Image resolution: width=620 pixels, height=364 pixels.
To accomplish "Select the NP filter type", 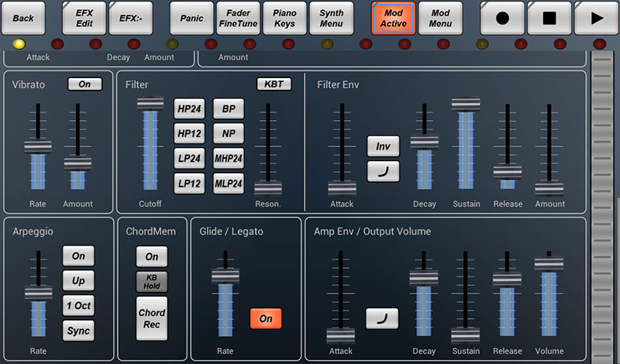I will [229, 133].
